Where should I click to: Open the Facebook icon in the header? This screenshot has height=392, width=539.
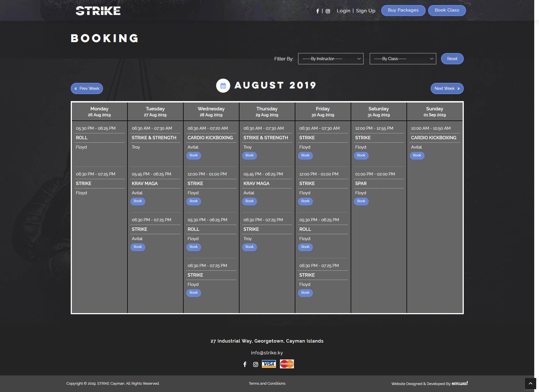point(318,11)
